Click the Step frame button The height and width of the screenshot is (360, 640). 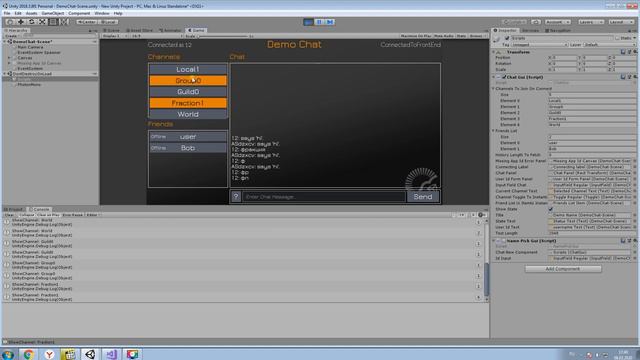(330, 22)
